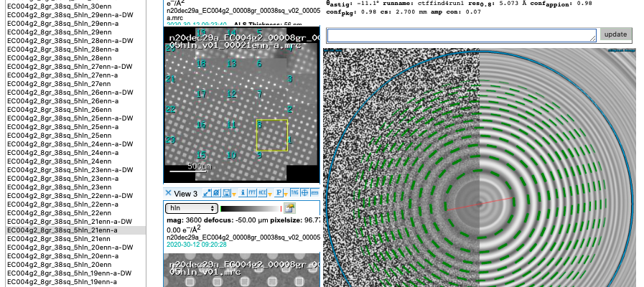Image resolution: width=644 pixels, height=287 pixels.
Task: Focus the text field next to update
Action: [462, 35]
